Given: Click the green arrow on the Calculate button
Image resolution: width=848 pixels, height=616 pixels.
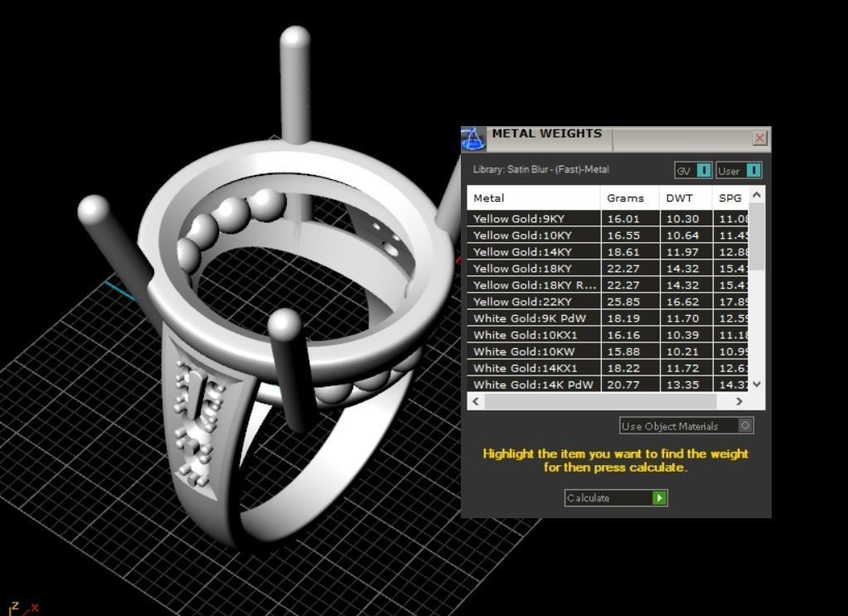Looking at the screenshot, I should [659, 497].
